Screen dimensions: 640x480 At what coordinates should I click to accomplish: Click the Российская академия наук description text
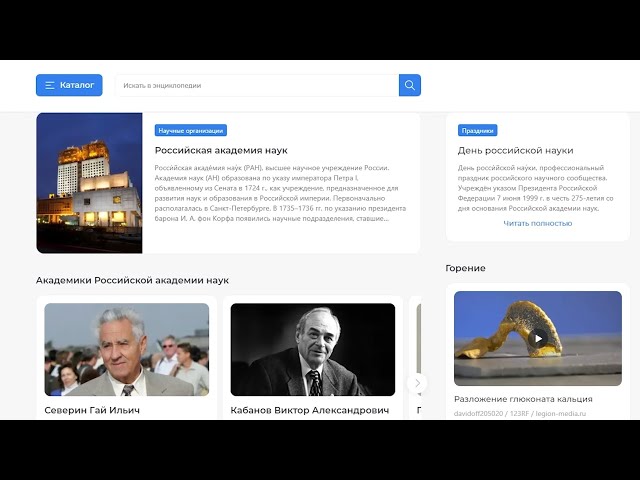point(280,193)
